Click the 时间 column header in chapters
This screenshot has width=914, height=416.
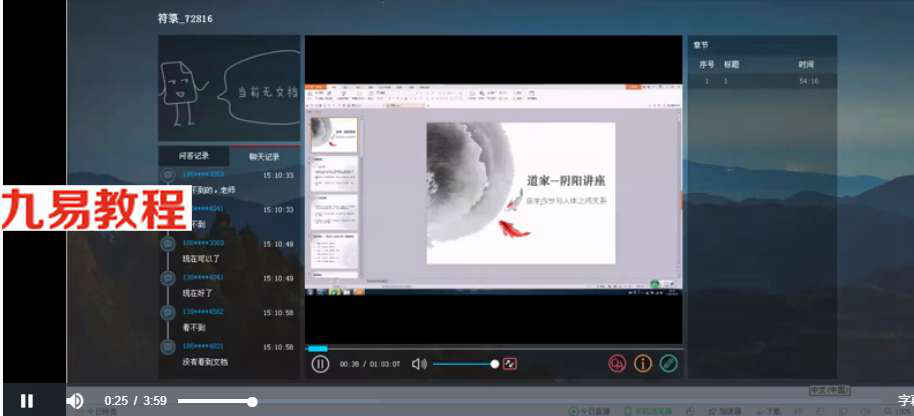pyautogui.click(x=806, y=65)
